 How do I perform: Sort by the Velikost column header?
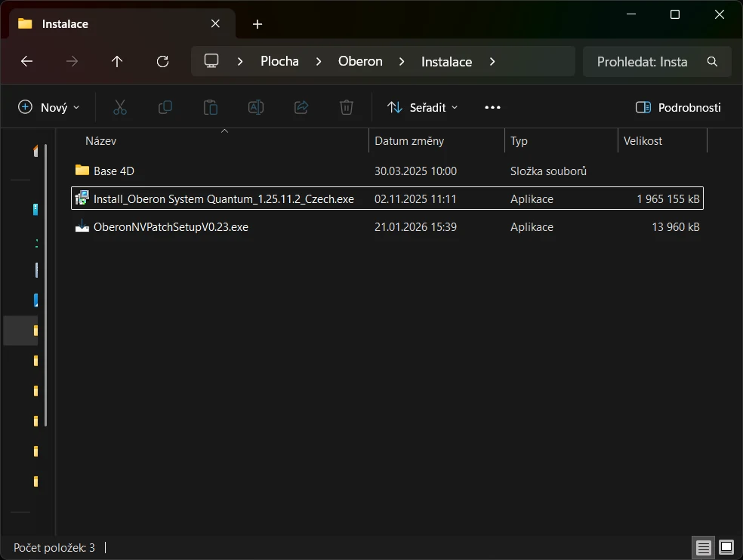tap(662, 141)
